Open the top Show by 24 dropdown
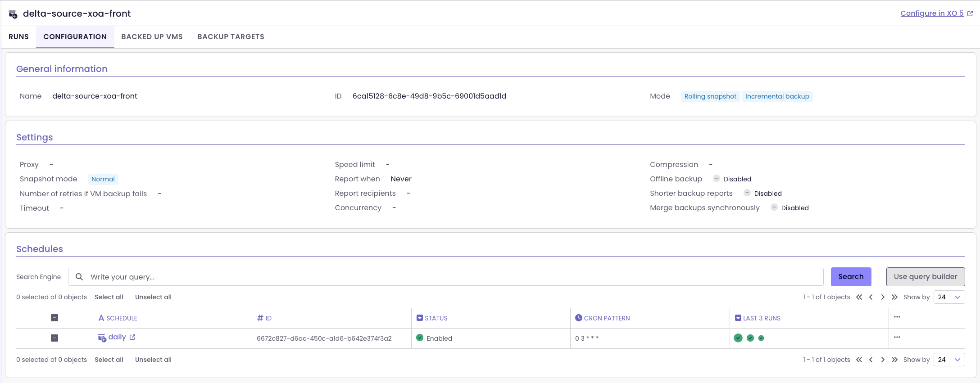The width and height of the screenshot is (980, 383). coord(949,297)
